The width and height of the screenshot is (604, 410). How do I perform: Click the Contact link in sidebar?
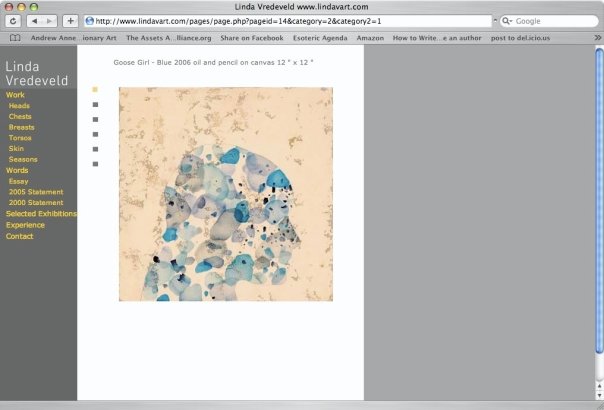click(x=20, y=236)
